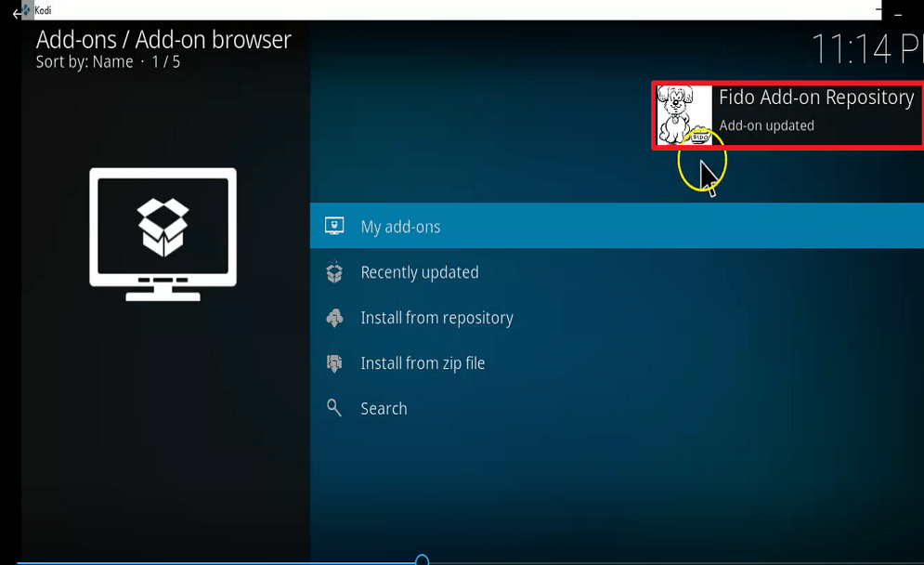Image resolution: width=924 pixels, height=565 pixels.
Task: Click the video progress slider handle
Action: point(422,560)
